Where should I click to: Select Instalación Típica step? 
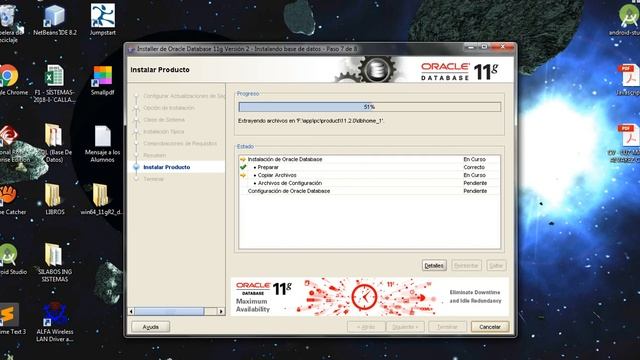click(164, 131)
